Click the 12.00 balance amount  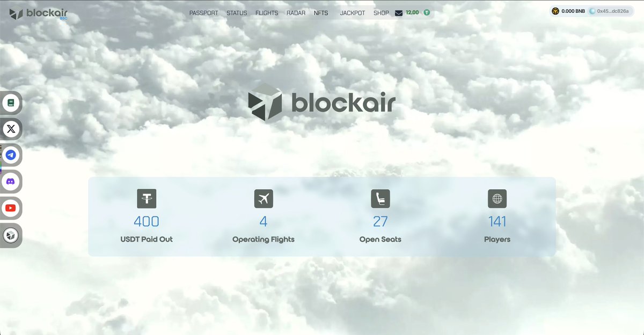(x=412, y=12)
